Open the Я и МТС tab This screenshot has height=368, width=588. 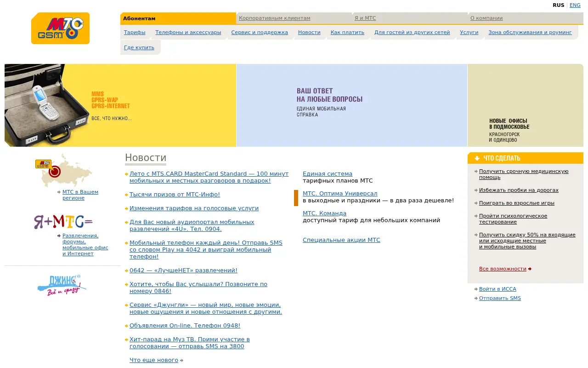point(365,18)
